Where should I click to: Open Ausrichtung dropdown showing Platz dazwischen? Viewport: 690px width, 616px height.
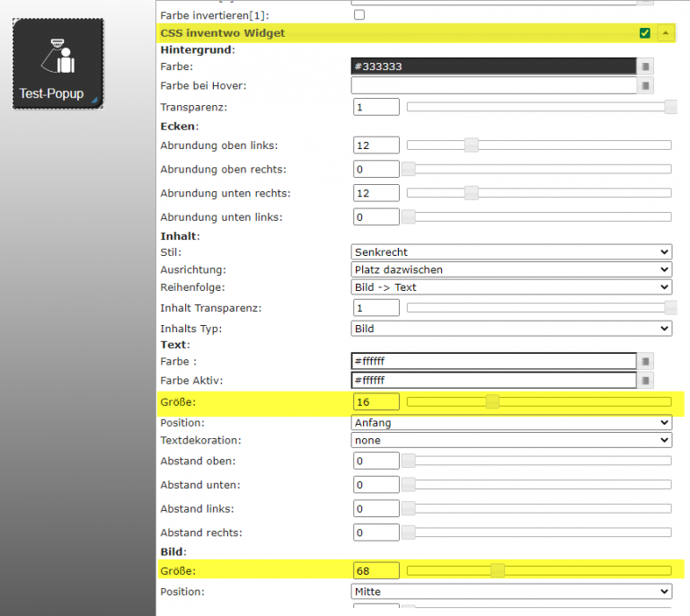tap(510, 269)
